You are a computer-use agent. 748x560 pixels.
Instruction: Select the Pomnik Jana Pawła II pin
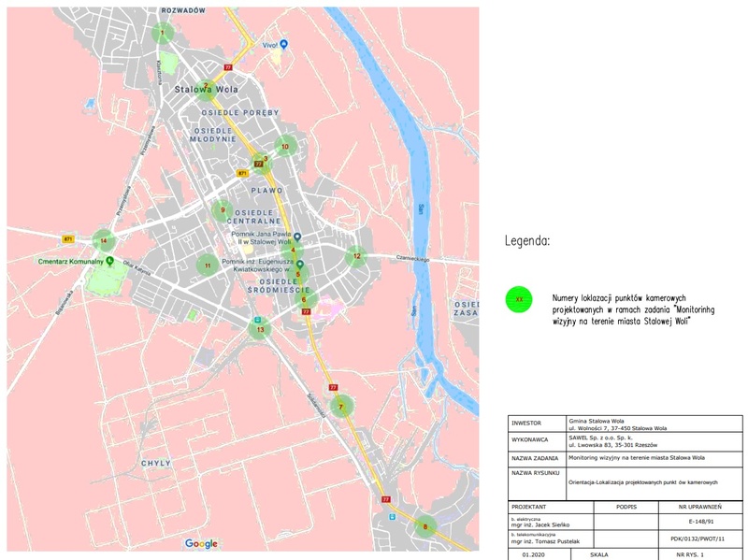click(x=297, y=237)
